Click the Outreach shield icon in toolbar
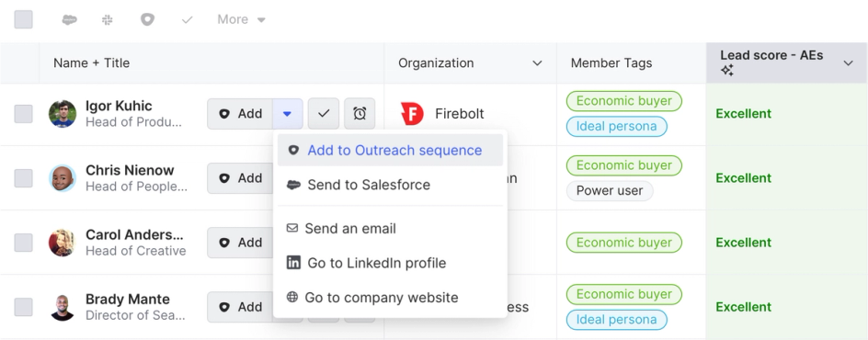This screenshot has width=868, height=340. point(147,19)
